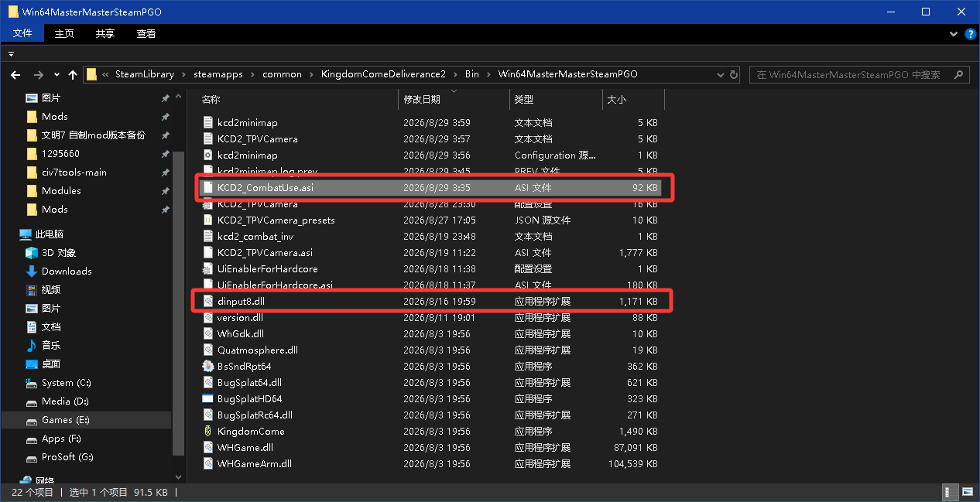The image size is (980, 502).
Task: Go up one folder level
Action: (x=73, y=74)
